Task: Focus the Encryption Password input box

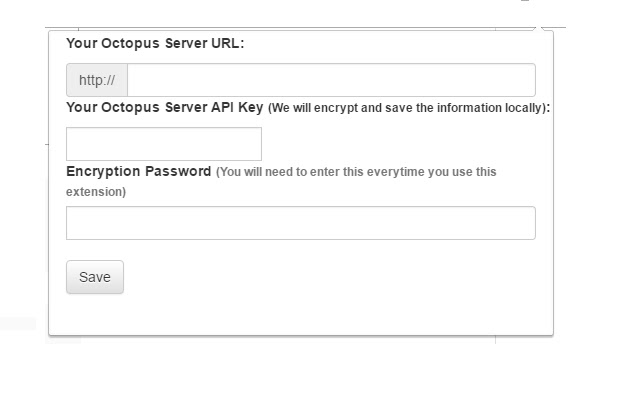Action: point(301,223)
